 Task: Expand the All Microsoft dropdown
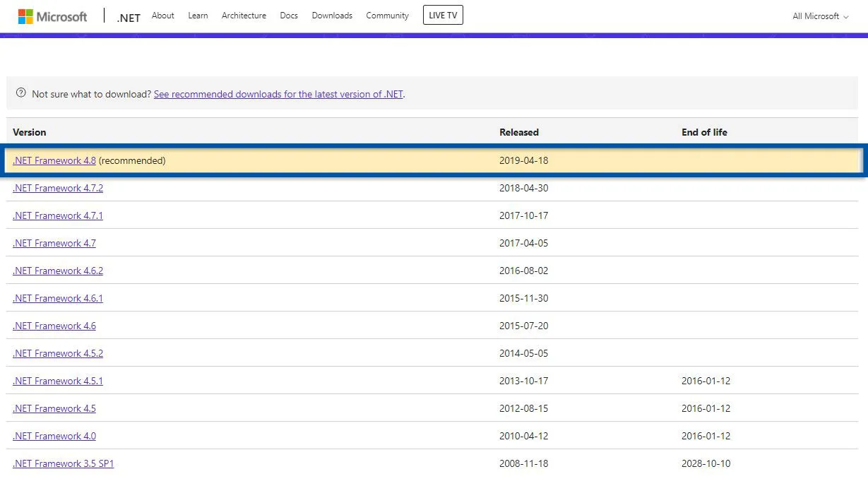point(819,16)
